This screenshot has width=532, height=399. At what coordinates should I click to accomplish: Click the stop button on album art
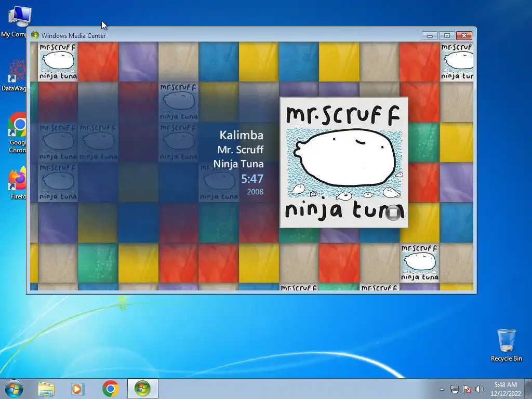[x=393, y=212]
